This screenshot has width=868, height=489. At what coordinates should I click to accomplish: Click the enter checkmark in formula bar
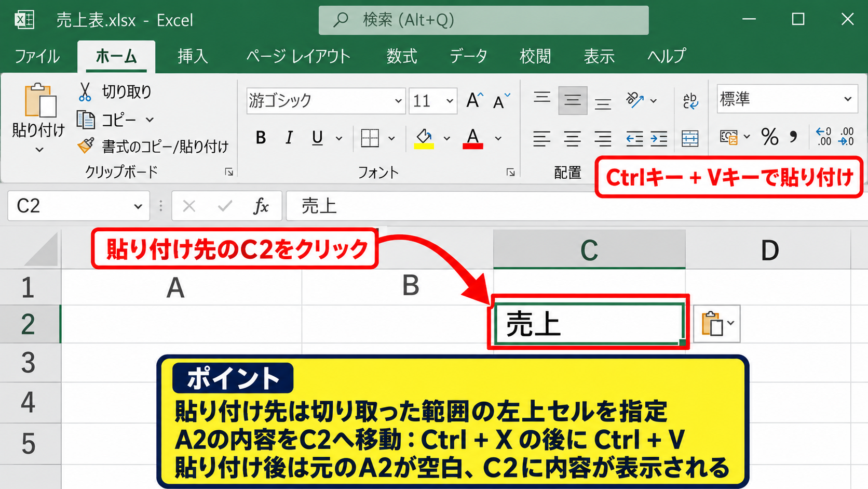pos(225,206)
